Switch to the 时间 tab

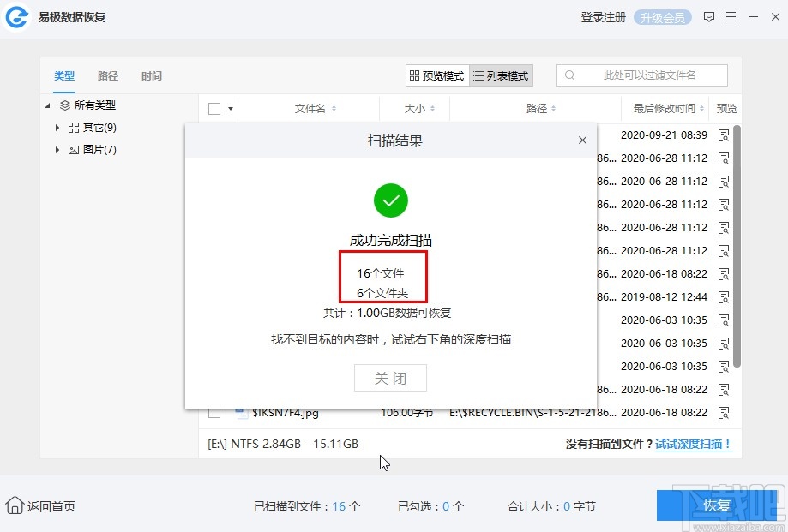pyautogui.click(x=152, y=75)
